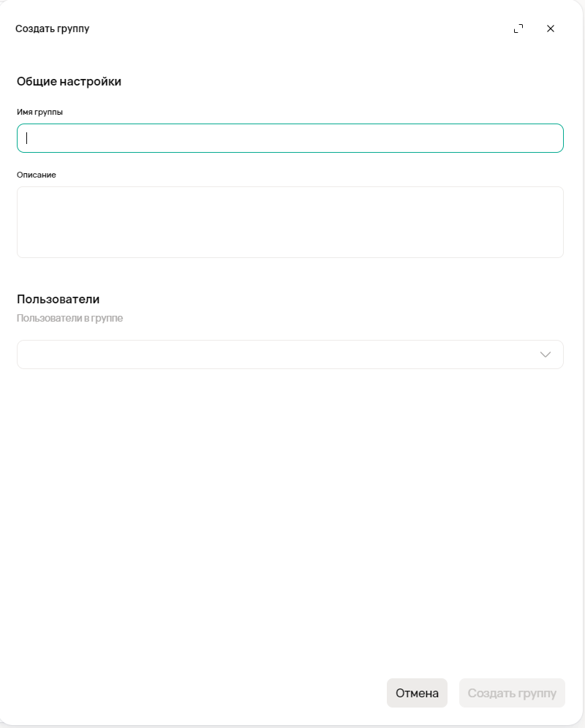Click the Создать группу dialog title
This screenshot has width=585, height=728.
(52, 29)
